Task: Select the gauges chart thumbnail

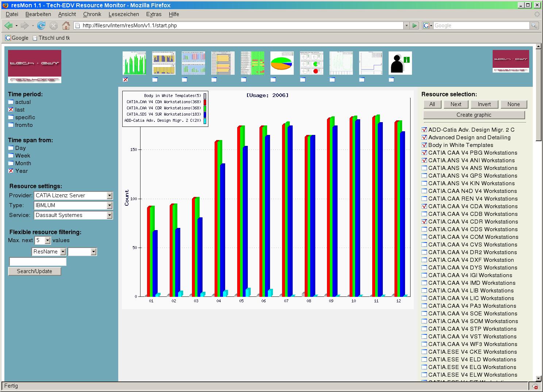Action: click(312, 63)
